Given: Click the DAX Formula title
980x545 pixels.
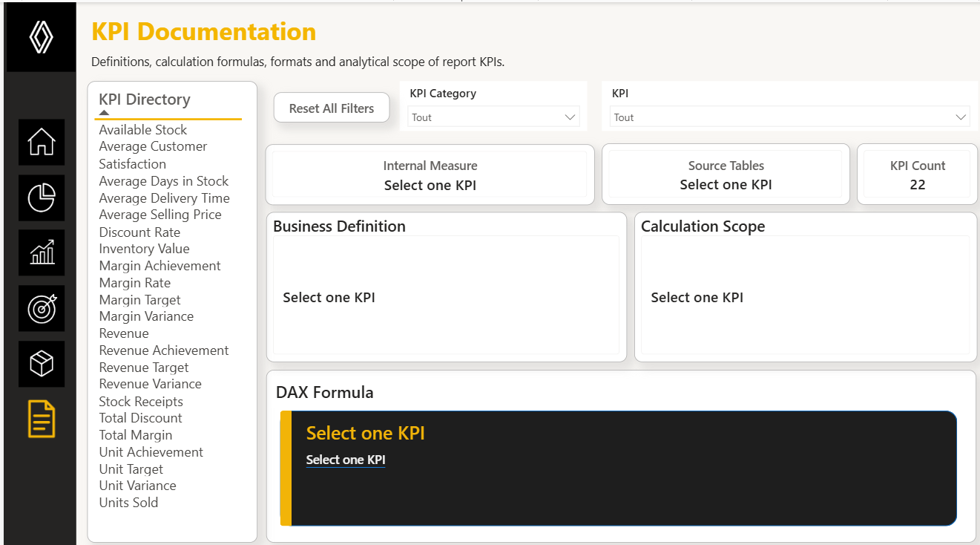Looking at the screenshot, I should [325, 392].
